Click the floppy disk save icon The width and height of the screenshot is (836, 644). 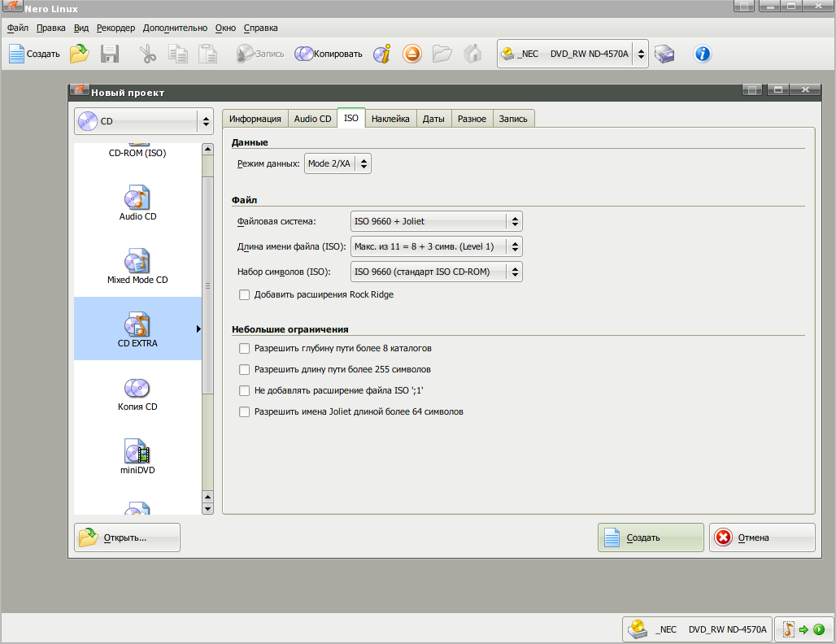(110, 54)
